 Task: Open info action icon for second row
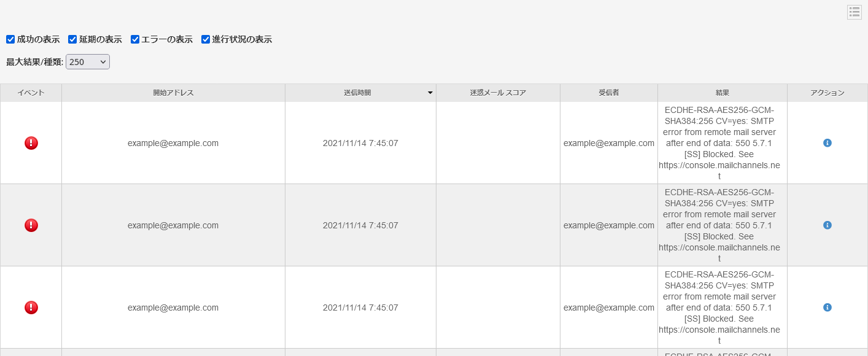[827, 225]
